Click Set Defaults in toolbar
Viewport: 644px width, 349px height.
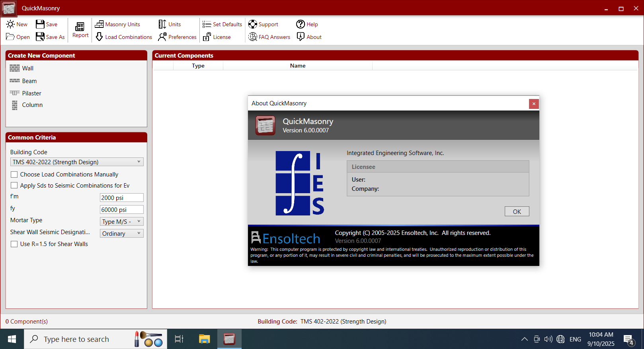[x=222, y=24]
